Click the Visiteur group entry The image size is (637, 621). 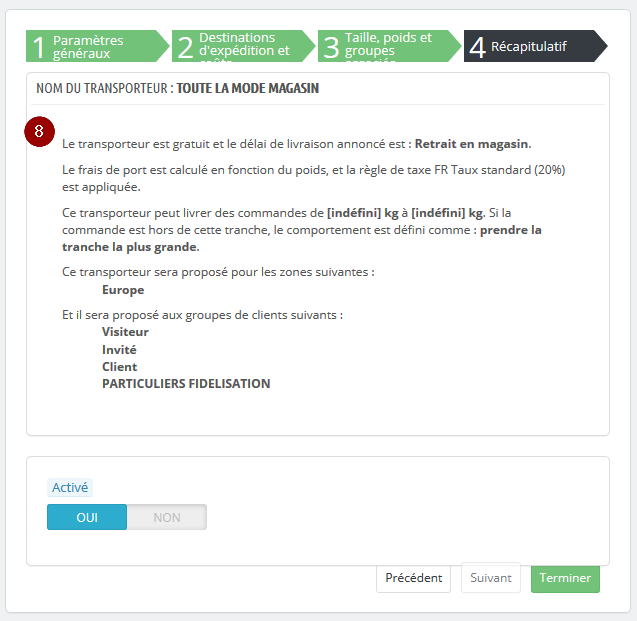125,332
